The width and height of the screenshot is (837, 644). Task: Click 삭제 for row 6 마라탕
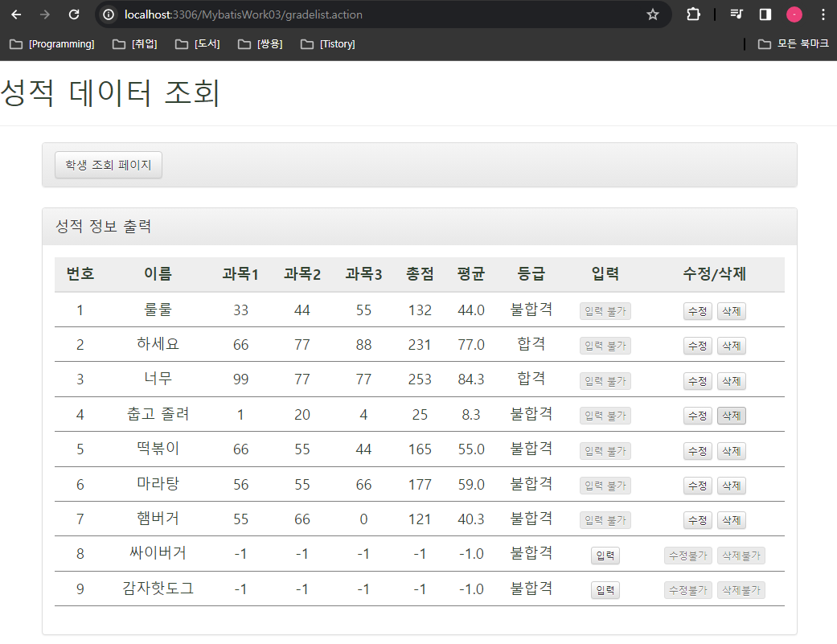732,486
